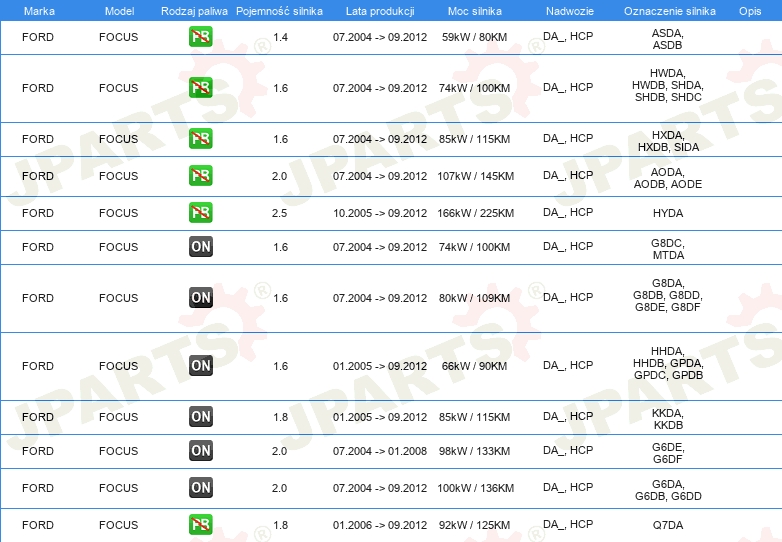782x542 pixels.
Task: Click power value 107kW / 145KM
Action: 475,177
